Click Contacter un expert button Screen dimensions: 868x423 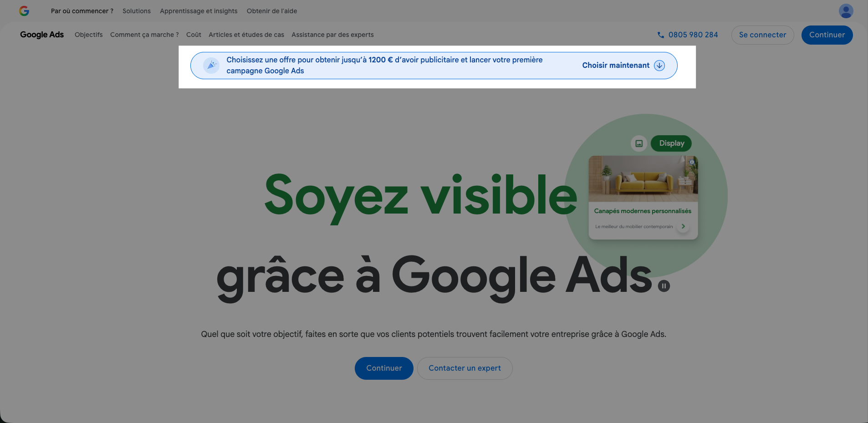(465, 368)
